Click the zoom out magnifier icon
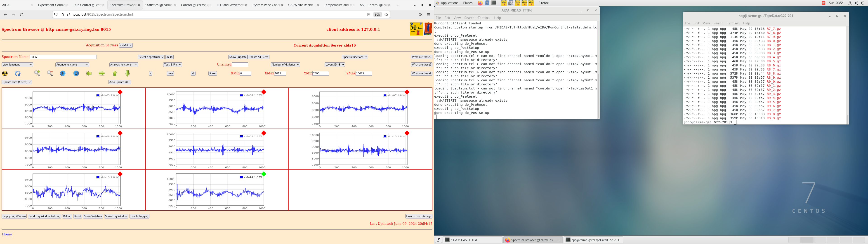This screenshot has width=868, height=244. pyautogui.click(x=50, y=73)
